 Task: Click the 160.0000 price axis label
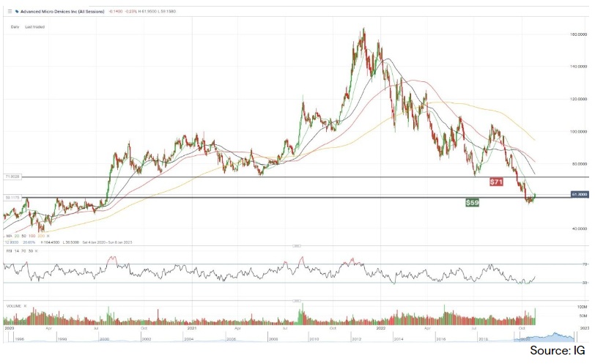[578, 34]
